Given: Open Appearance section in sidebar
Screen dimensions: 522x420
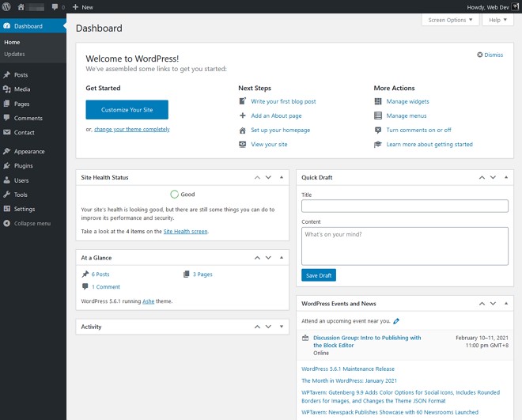Looking at the screenshot, I should pyautogui.click(x=28, y=151).
